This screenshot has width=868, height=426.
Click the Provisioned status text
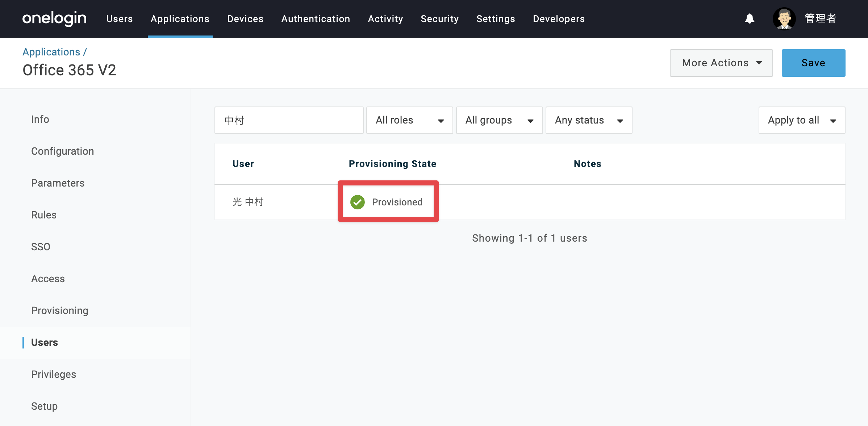click(x=397, y=202)
